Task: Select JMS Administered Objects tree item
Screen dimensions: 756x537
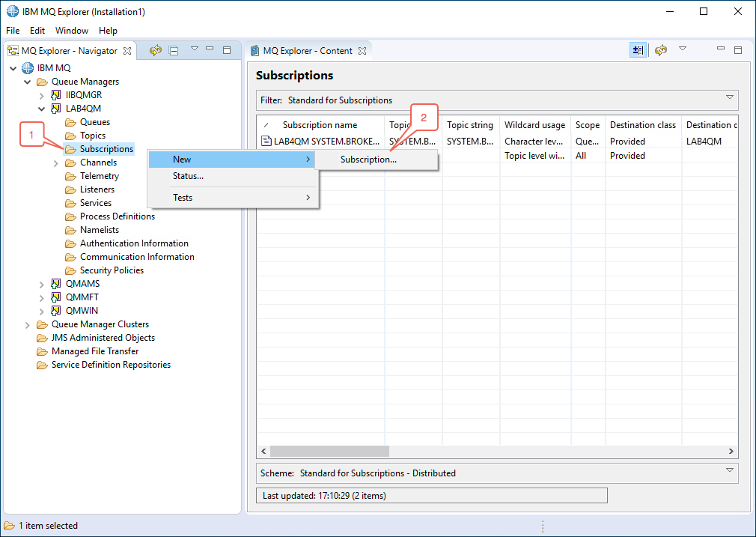Action: coord(103,338)
